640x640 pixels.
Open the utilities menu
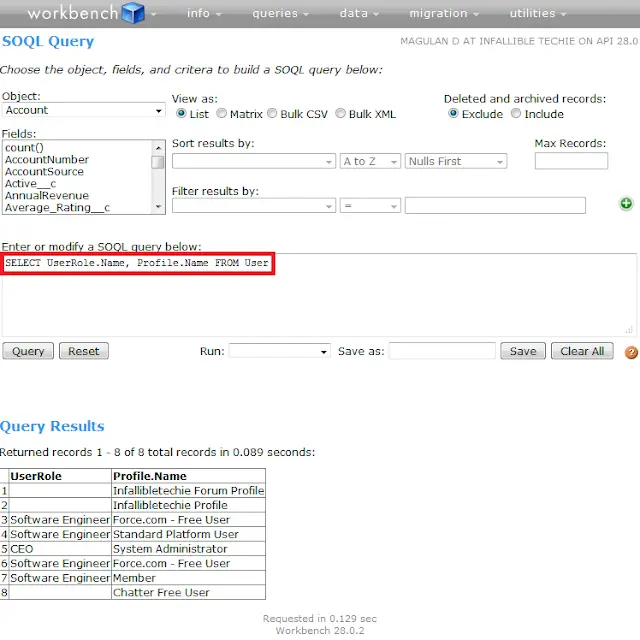pos(538,13)
